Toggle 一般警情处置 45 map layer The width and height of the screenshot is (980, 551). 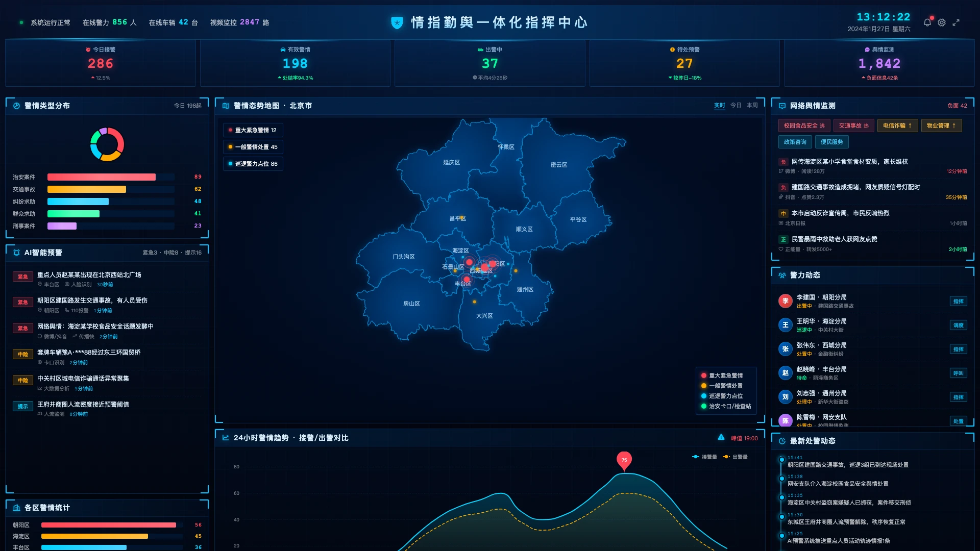(253, 147)
